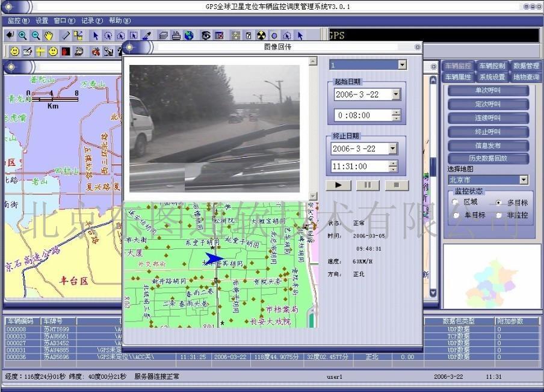Click the 定次呼叫 button
The width and height of the screenshot is (544, 392).
pyautogui.click(x=488, y=105)
